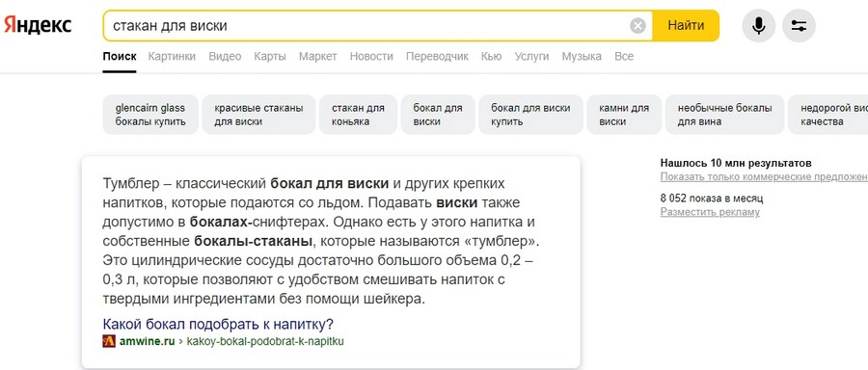Clear the search query with the X icon

coord(637,25)
